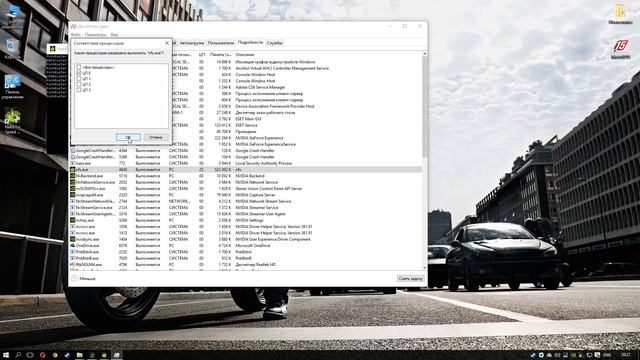The width and height of the screenshot is (640, 360).
Task: Select the Подробности tab
Action: click(x=250, y=42)
